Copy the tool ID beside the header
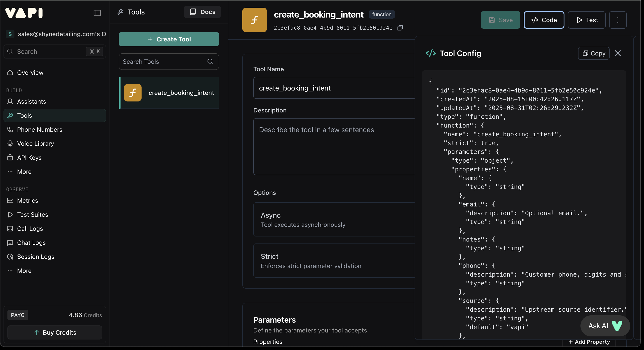644x350 pixels. [x=400, y=28]
